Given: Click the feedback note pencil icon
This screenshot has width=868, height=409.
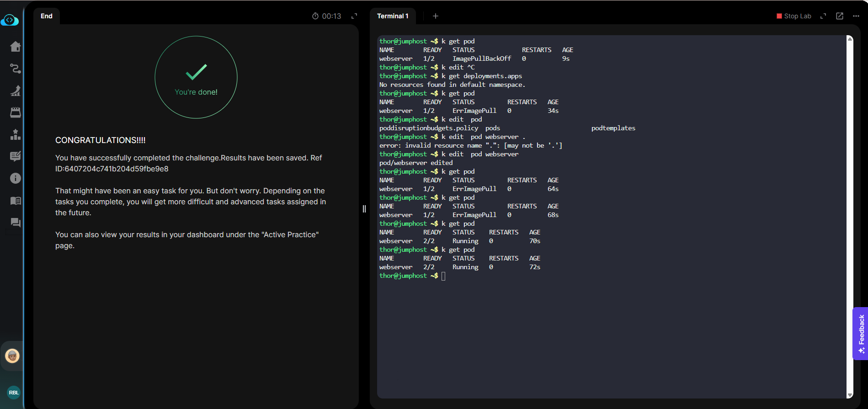Looking at the screenshot, I should [16, 156].
